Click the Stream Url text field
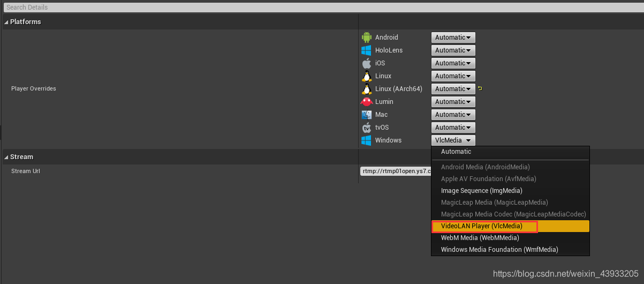The image size is (644, 284). [x=396, y=171]
